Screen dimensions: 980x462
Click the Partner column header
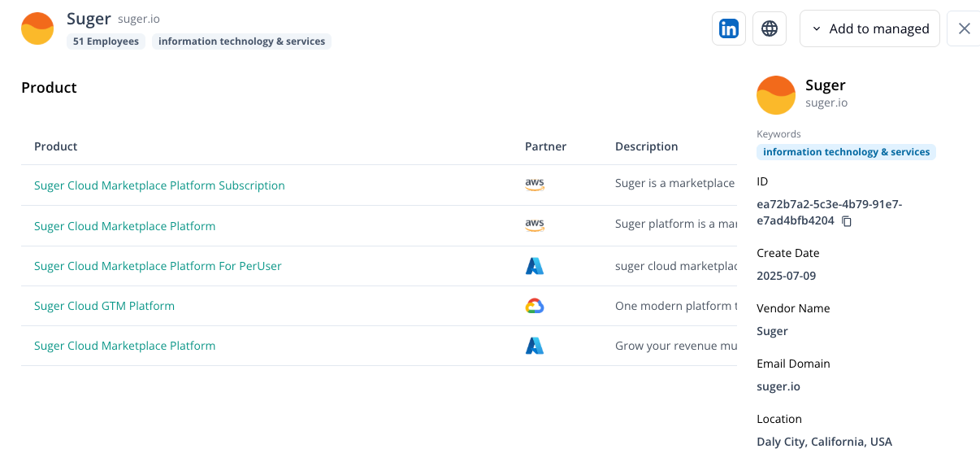pyautogui.click(x=545, y=146)
